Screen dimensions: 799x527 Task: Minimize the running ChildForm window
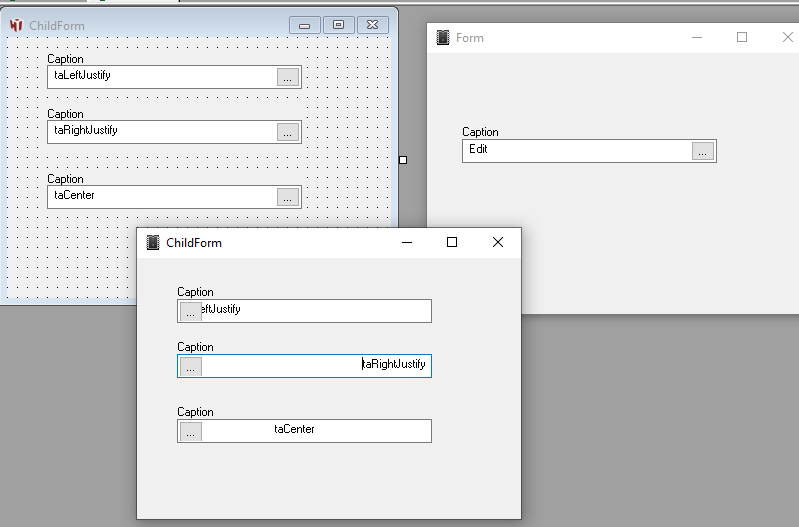[407, 243]
